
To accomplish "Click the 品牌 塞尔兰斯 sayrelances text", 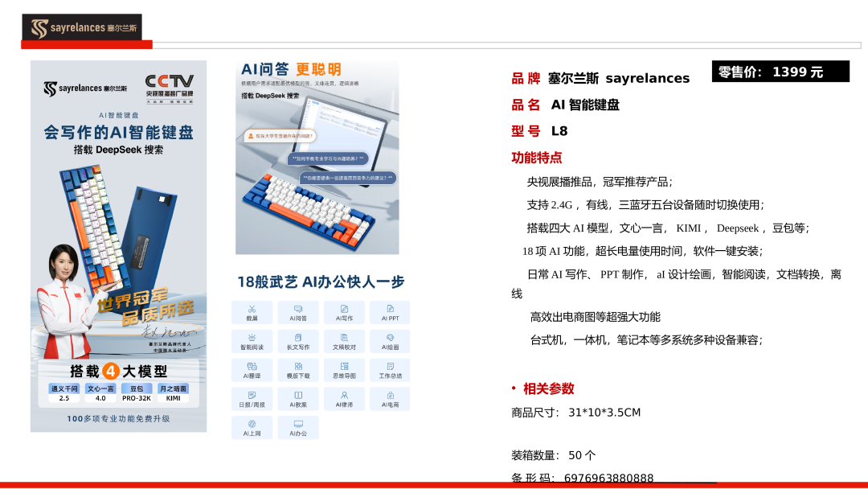I will [x=600, y=78].
